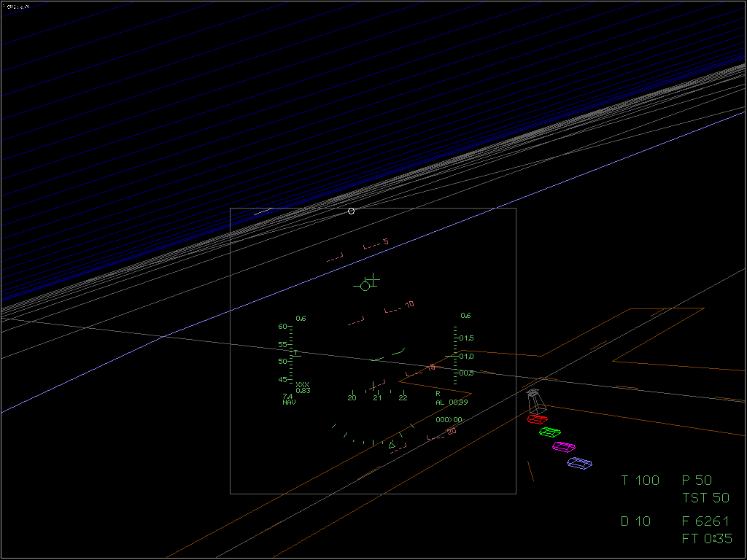Click the 'FT 0:35' flight time readout
747x560 pixels.
click(x=707, y=539)
